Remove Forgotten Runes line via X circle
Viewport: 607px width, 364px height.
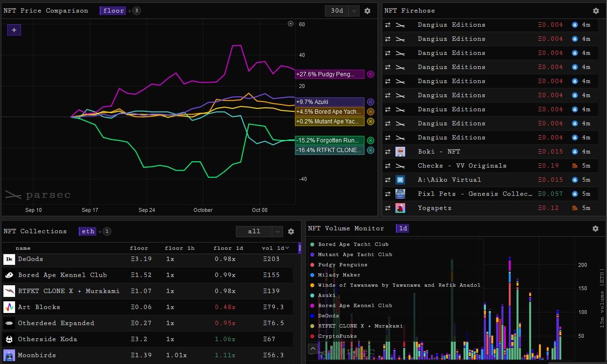click(371, 140)
